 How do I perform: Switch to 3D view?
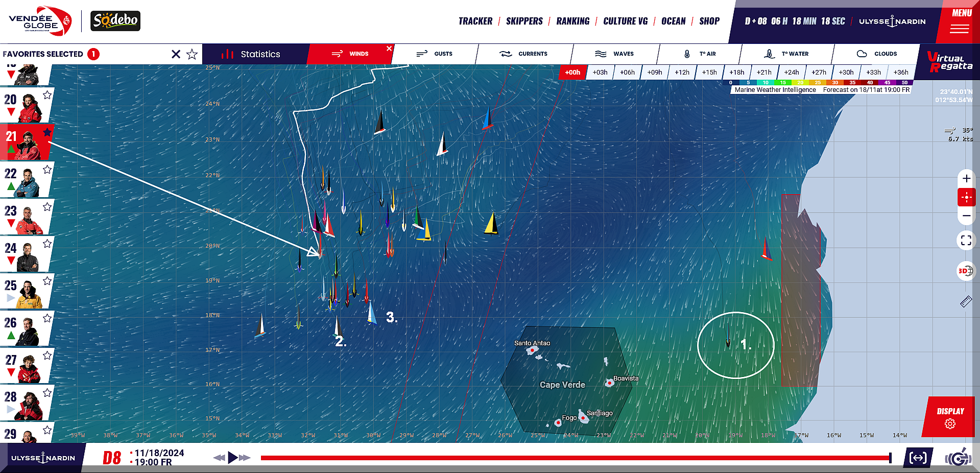[x=965, y=271]
